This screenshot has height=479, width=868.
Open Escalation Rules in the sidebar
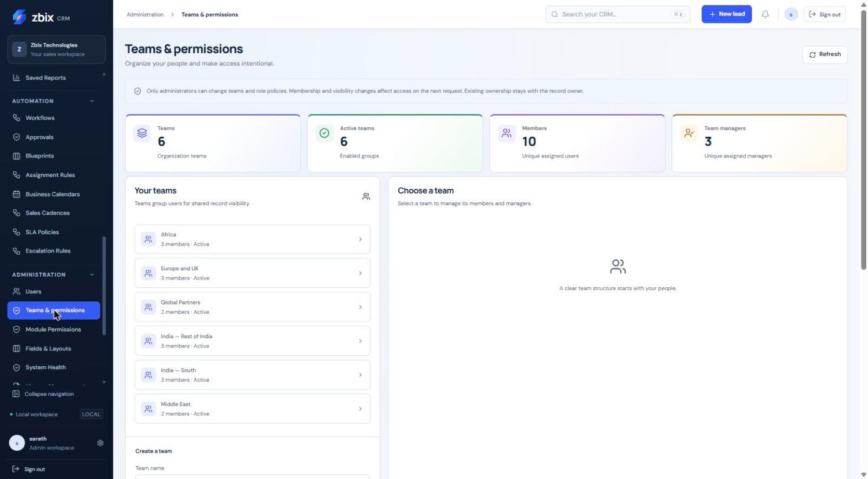(54, 251)
